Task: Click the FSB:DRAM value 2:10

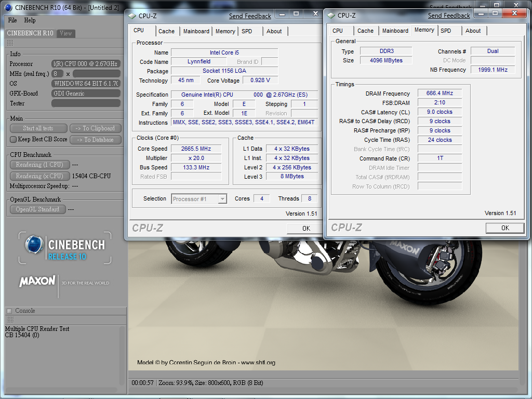Action: (440, 102)
